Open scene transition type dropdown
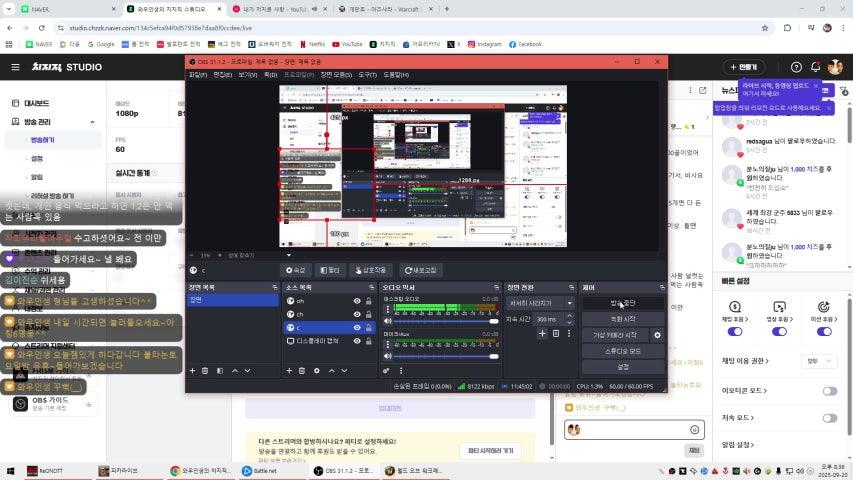The image size is (853, 480). pos(540,303)
